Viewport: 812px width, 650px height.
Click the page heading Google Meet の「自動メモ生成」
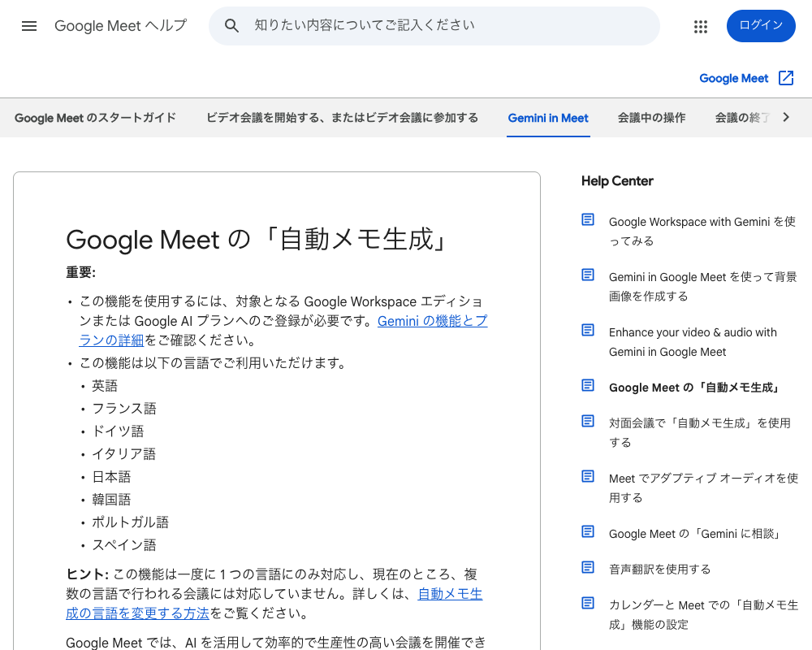tap(257, 240)
